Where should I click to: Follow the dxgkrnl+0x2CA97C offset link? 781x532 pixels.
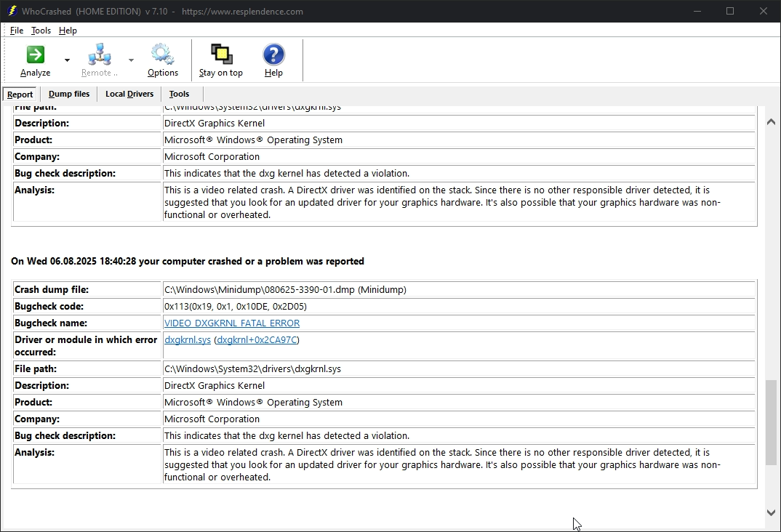pos(257,340)
